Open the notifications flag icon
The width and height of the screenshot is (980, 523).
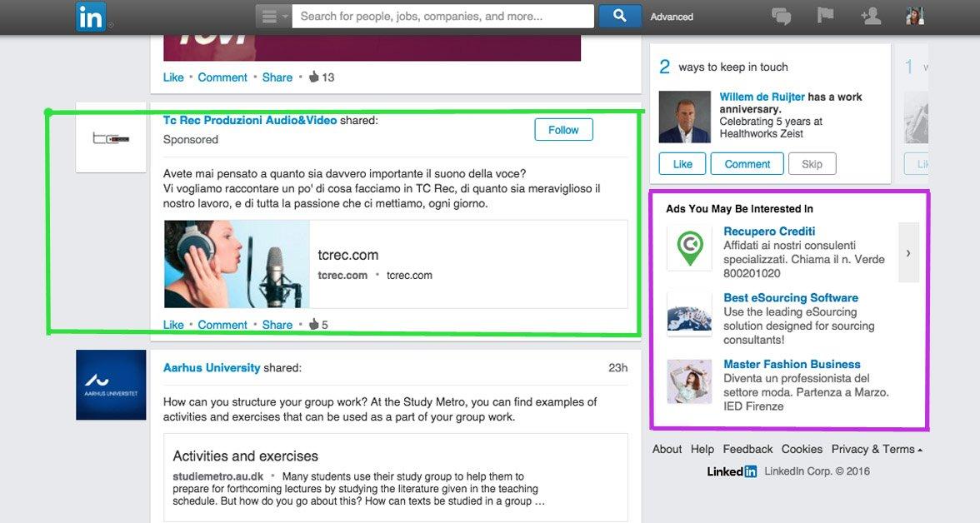tap(826, 16)
